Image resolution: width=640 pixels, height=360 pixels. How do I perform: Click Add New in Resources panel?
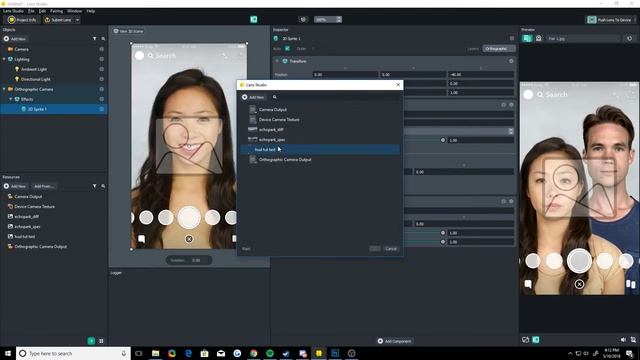tap(15, 186)
